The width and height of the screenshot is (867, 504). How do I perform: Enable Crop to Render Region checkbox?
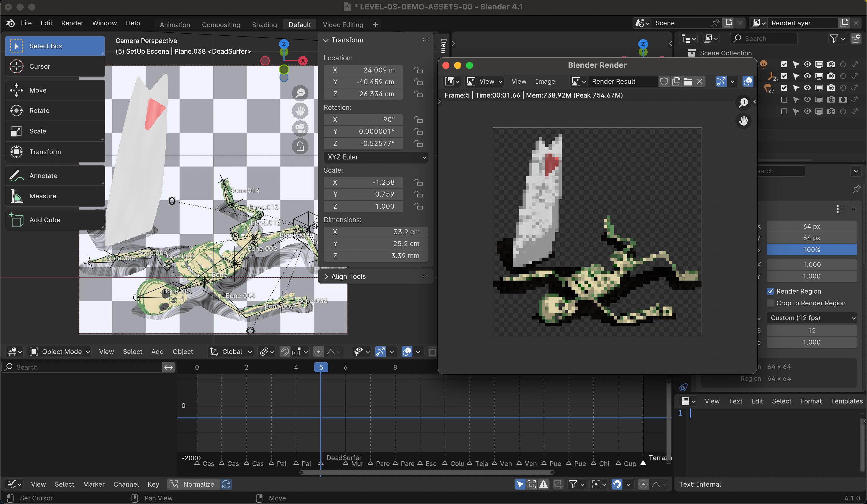tap(770, 303)
